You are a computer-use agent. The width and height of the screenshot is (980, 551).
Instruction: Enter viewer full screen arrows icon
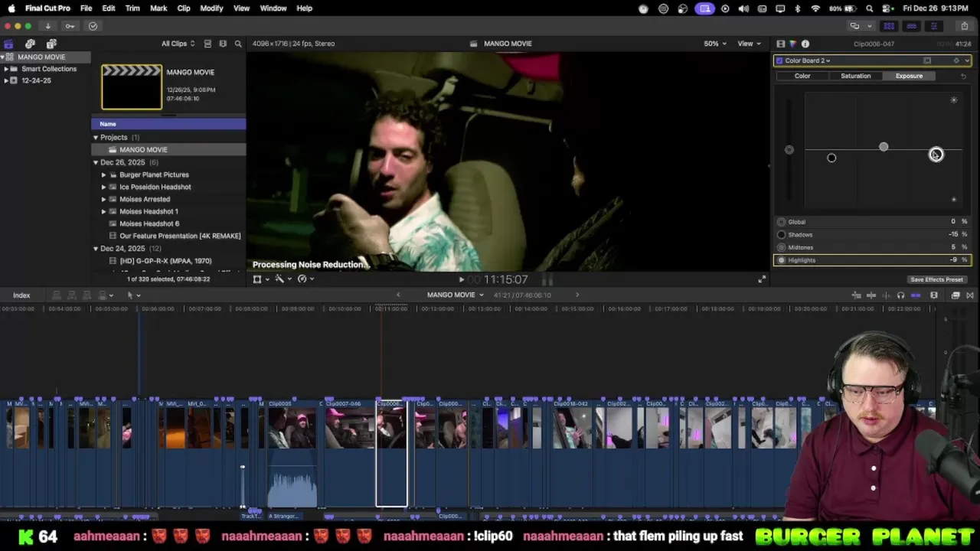762,279
